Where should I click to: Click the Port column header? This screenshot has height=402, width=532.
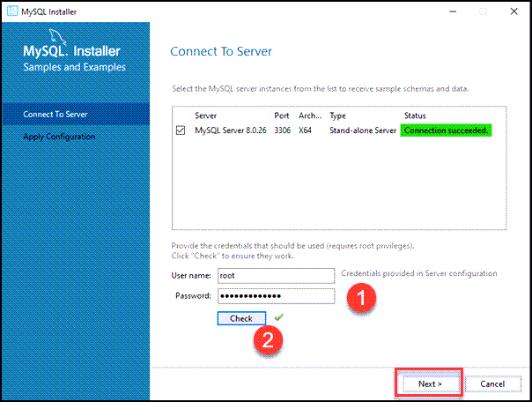(x=281, y=115)
